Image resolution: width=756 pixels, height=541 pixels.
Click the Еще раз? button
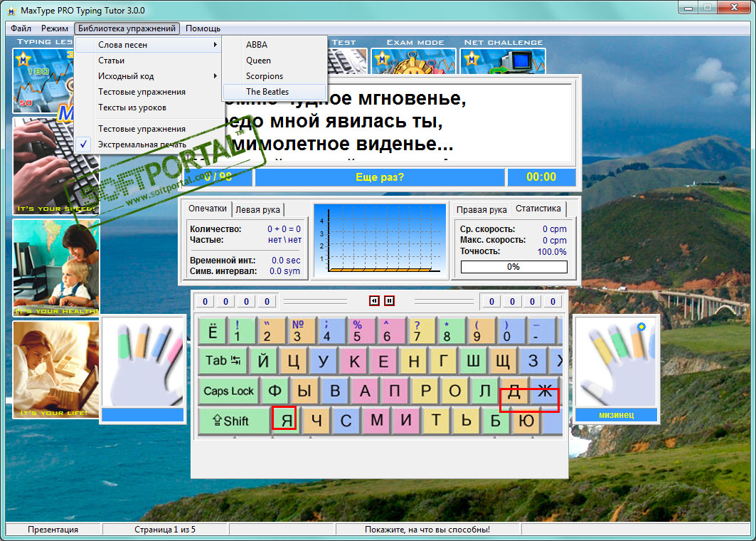click(380, 177)
